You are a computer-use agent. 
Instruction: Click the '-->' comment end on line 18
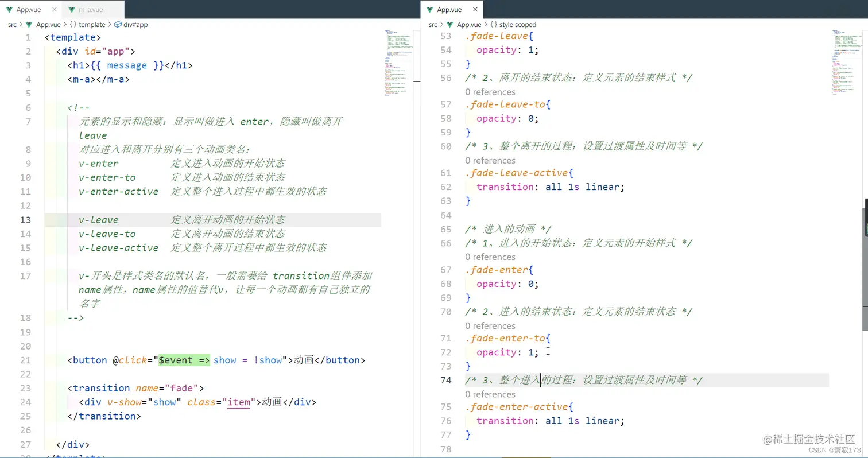pos(76,318)
